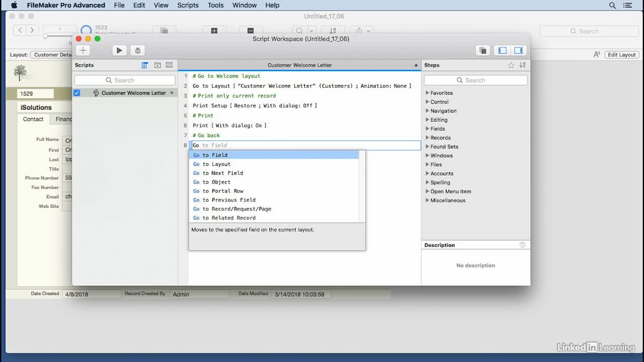Expand the Files steps category

[x=428, y=164]
